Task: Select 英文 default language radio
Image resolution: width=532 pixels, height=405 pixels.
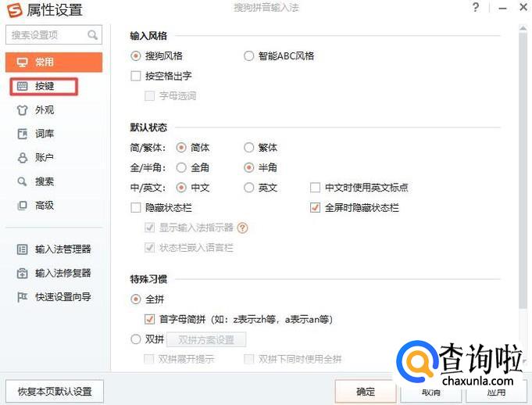Action: 248,188
